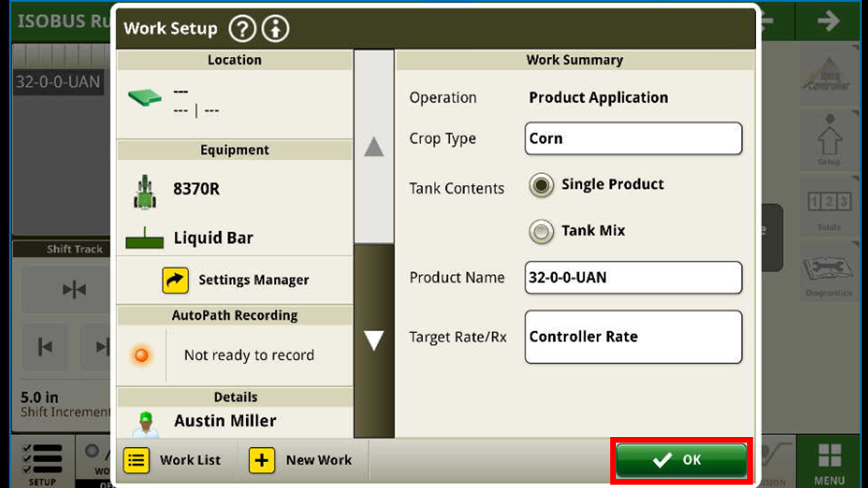This screenshot has height=488, width=868.
Task: Confirm with the OK button
Action: (682, 460)
